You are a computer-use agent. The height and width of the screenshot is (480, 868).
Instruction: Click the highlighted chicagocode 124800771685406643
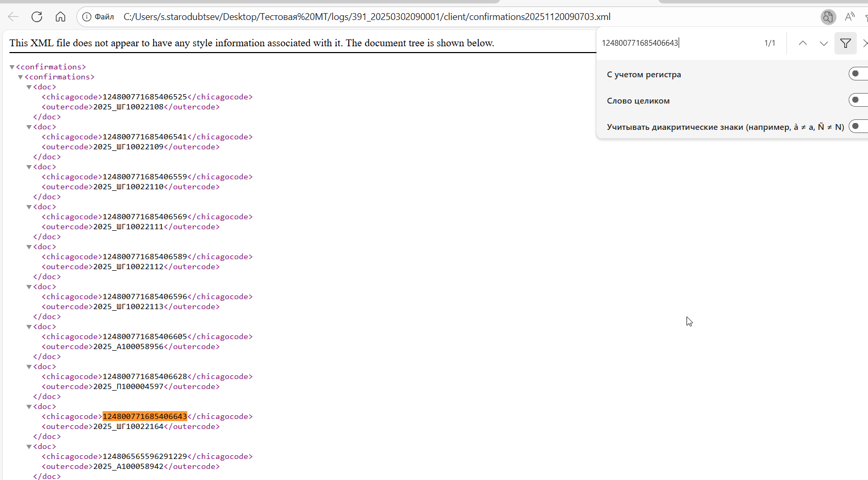[x=145, y=416]
